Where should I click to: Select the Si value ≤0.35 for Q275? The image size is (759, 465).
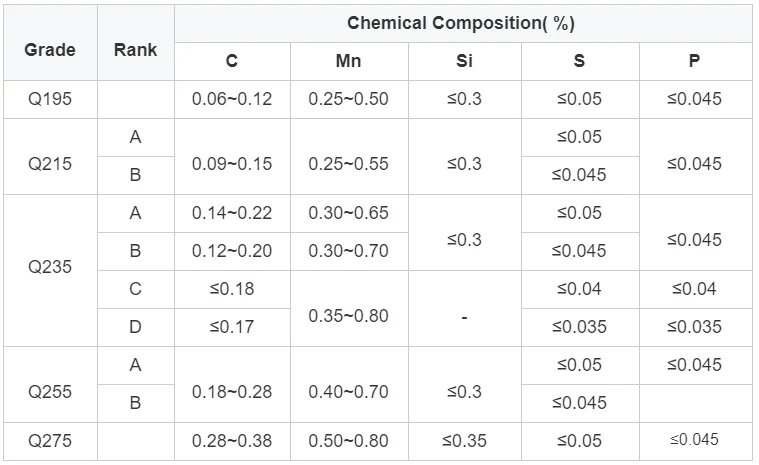[464, 440]
